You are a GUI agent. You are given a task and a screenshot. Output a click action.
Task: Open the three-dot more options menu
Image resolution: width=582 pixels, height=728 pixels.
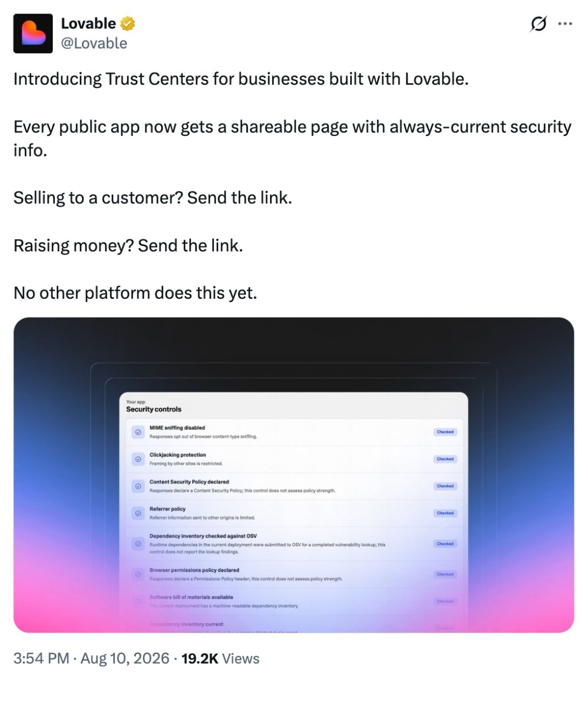click(x=565, y=24)
